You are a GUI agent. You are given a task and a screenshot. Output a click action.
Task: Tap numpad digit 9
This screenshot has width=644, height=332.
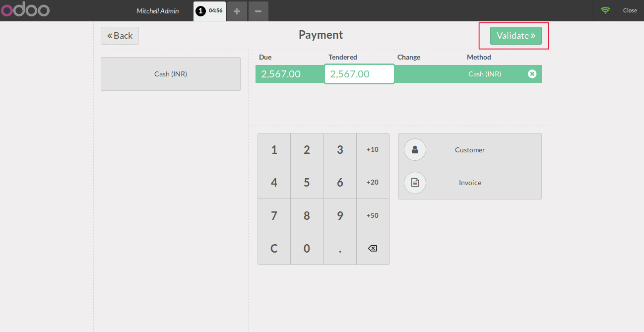click(340, 215)
